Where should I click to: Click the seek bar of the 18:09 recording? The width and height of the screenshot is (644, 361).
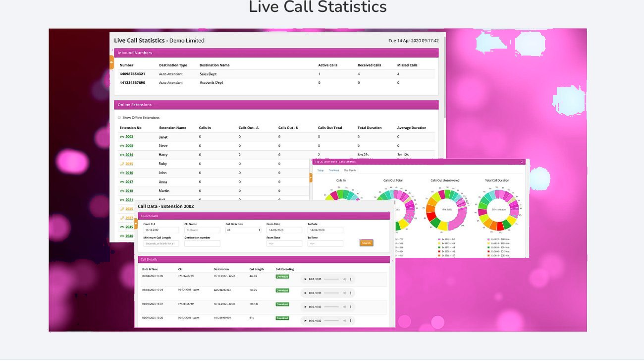tap(331, 279)
